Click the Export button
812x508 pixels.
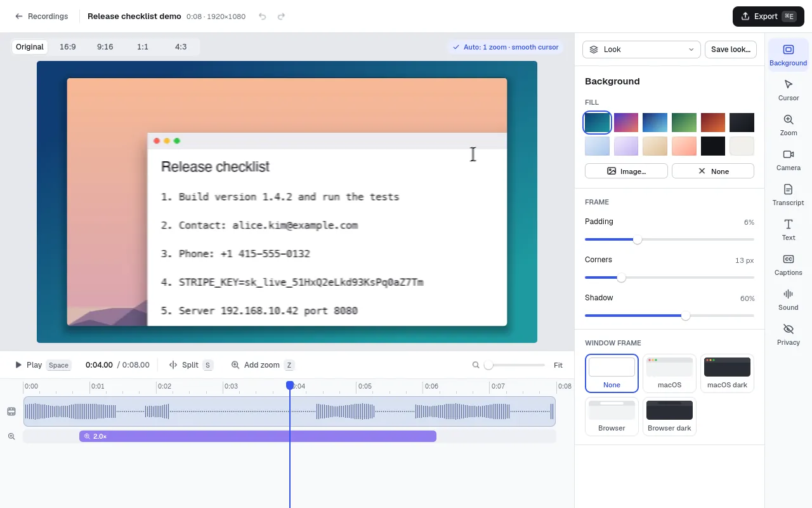click(x=768, y=17)
